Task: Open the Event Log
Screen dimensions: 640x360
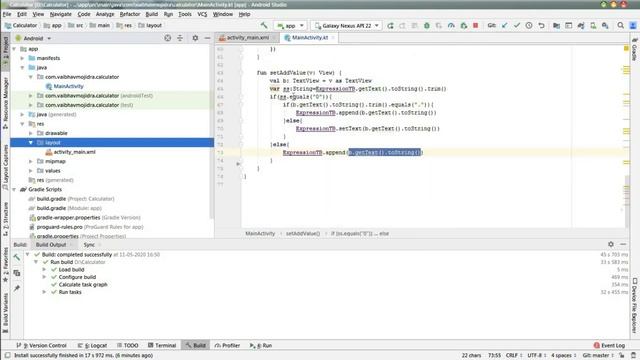Action: click(609, 345)
